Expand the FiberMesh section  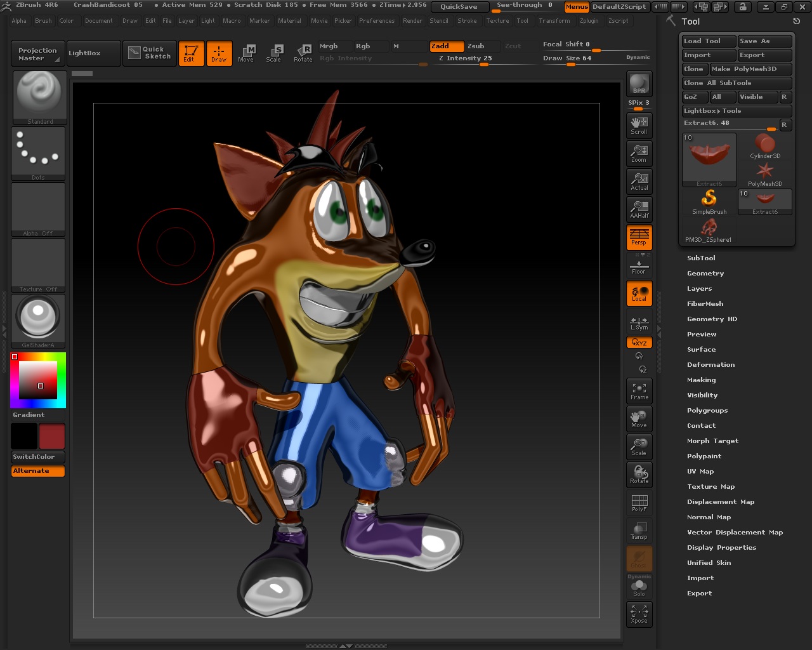pyautogui.click(x=705, y=303)
